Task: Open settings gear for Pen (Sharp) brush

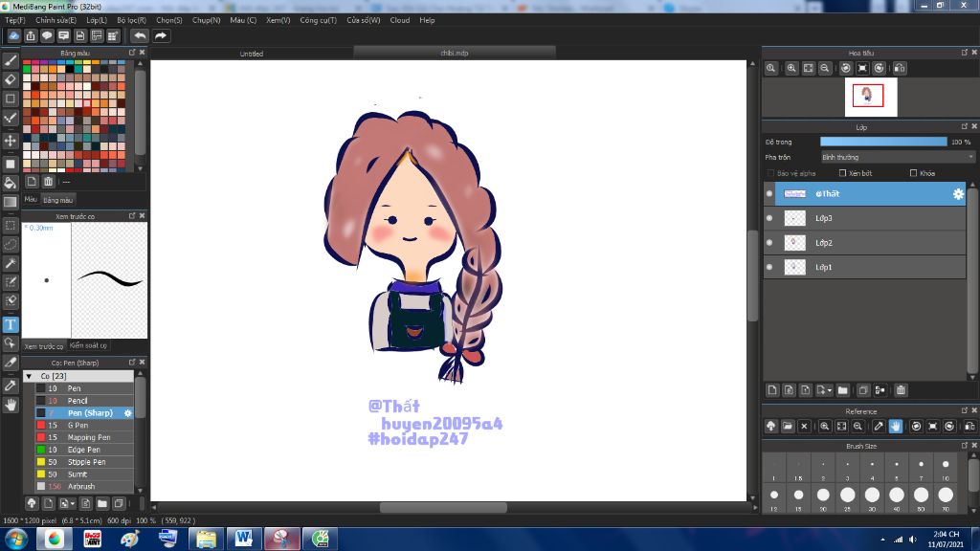Action: [x=128, y=413]
